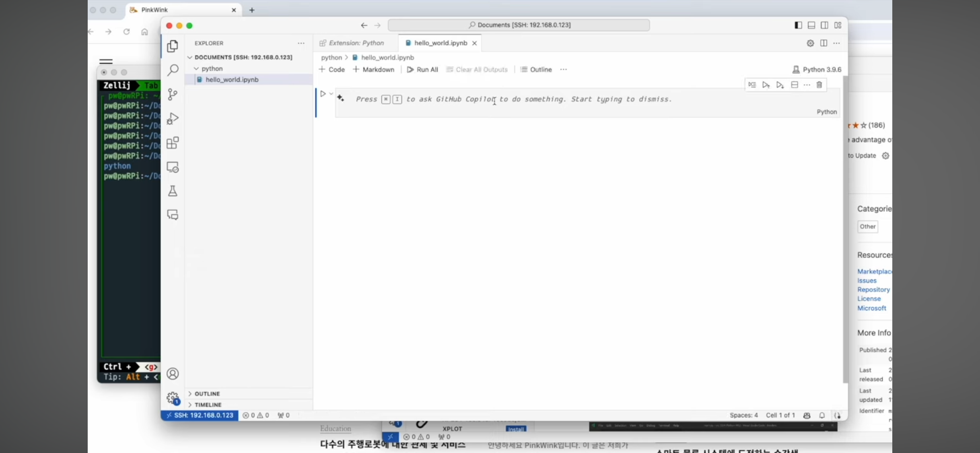Open the Remote Explorer view
The height and width of the screenshot is (453, 980).
click(173, 167)
